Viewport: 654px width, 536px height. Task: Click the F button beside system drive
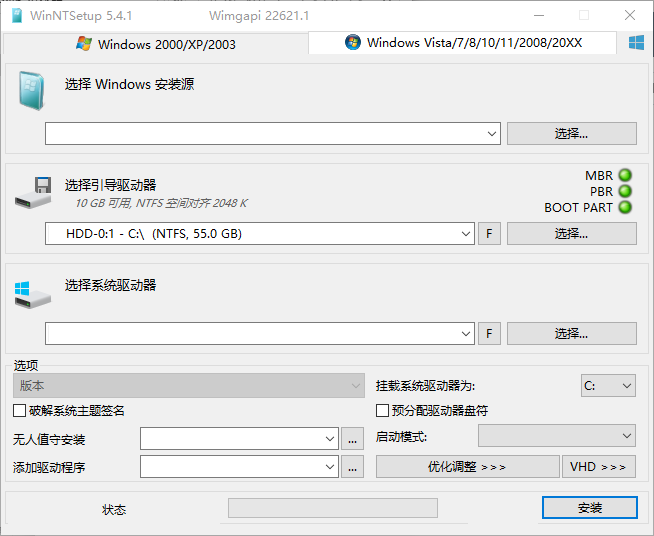pyautogui.click(x=489, y=334)
